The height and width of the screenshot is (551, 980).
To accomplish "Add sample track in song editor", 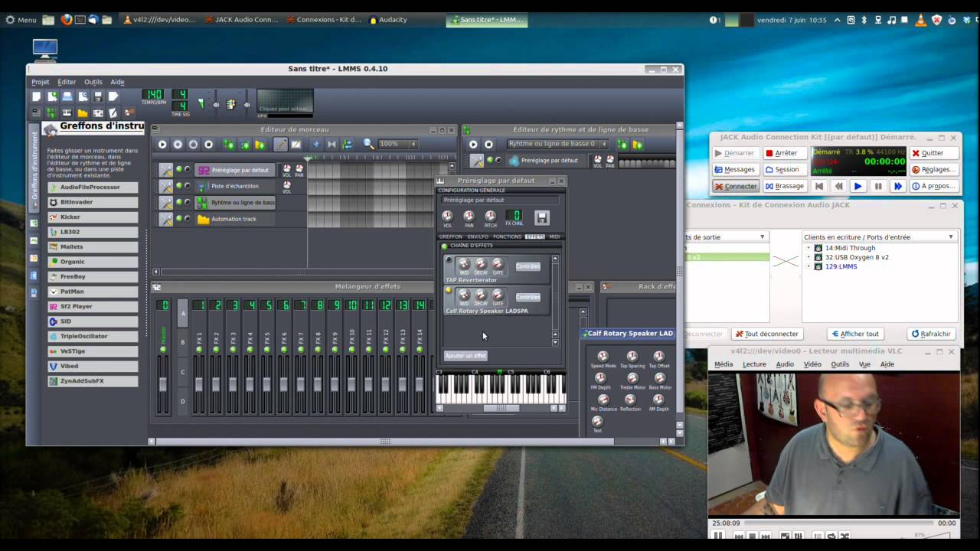I will tap(244, 144).
